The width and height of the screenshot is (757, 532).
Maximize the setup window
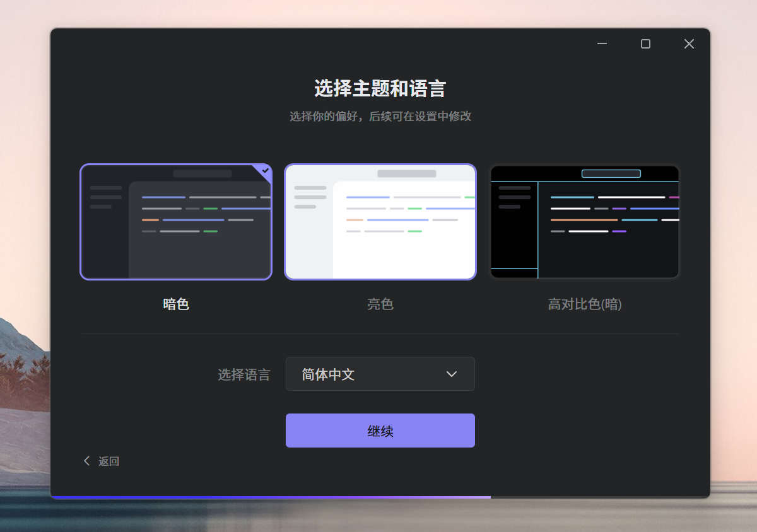(x=645, y=43)
